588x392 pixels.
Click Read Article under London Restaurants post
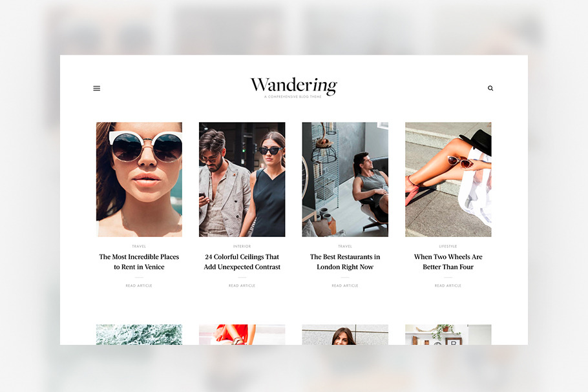[345, 285]
